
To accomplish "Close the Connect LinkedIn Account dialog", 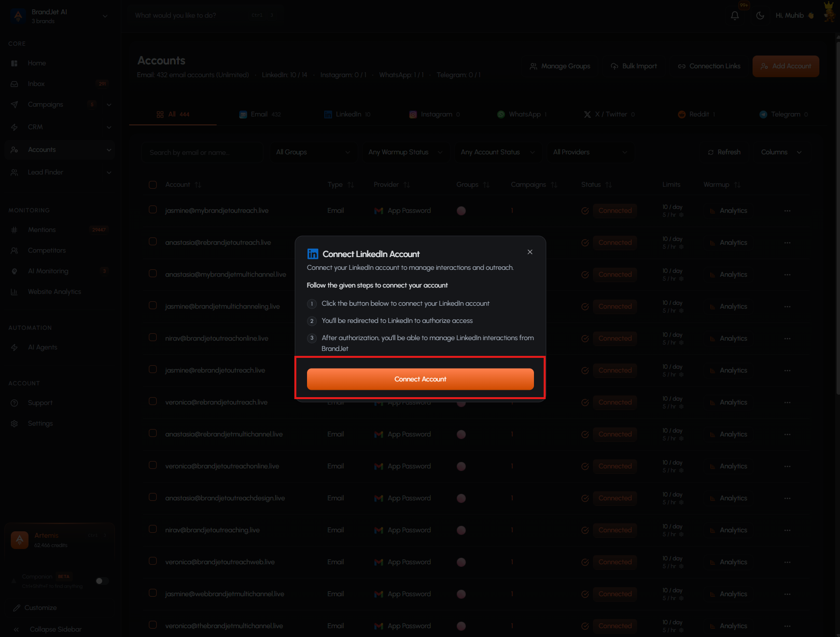I will pyautogui.click(x=530, y=252).
